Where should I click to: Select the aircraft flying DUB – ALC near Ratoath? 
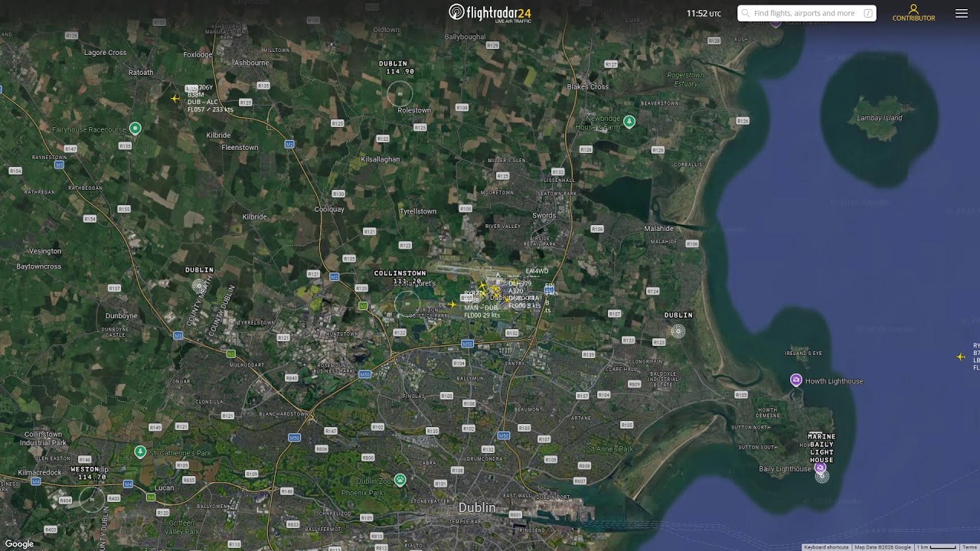click(x=175, y=99)
